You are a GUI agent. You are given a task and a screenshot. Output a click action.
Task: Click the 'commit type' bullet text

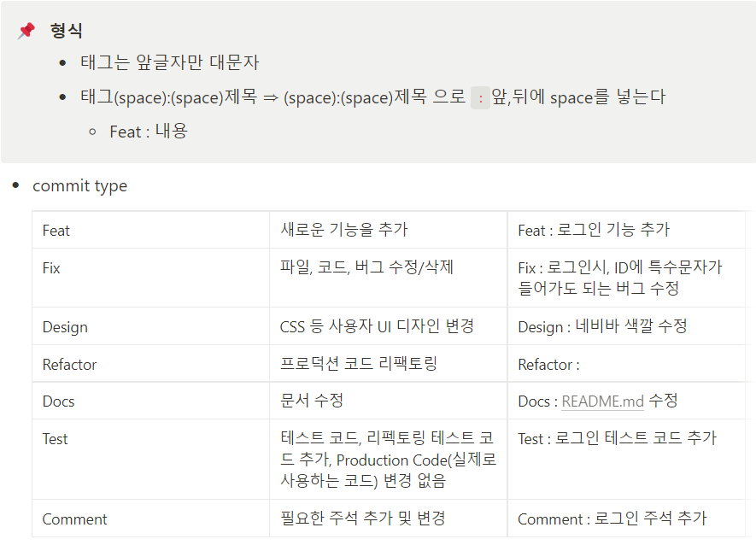coord(80,185)
